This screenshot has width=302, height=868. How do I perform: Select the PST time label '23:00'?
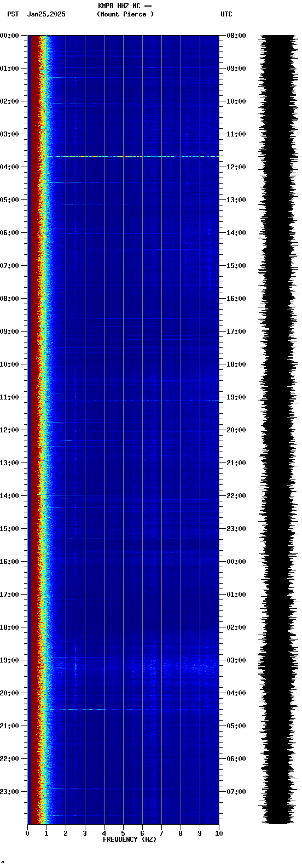pyautogui.click(x=9, y=792)
